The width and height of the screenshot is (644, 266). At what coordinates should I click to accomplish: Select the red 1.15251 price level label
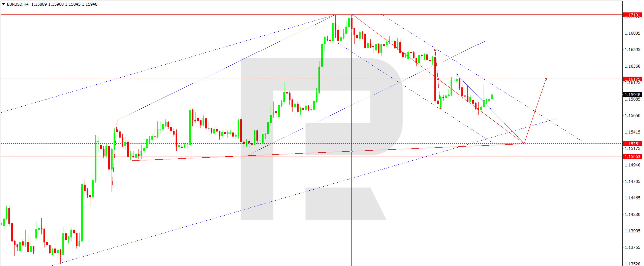pos(632,143)
